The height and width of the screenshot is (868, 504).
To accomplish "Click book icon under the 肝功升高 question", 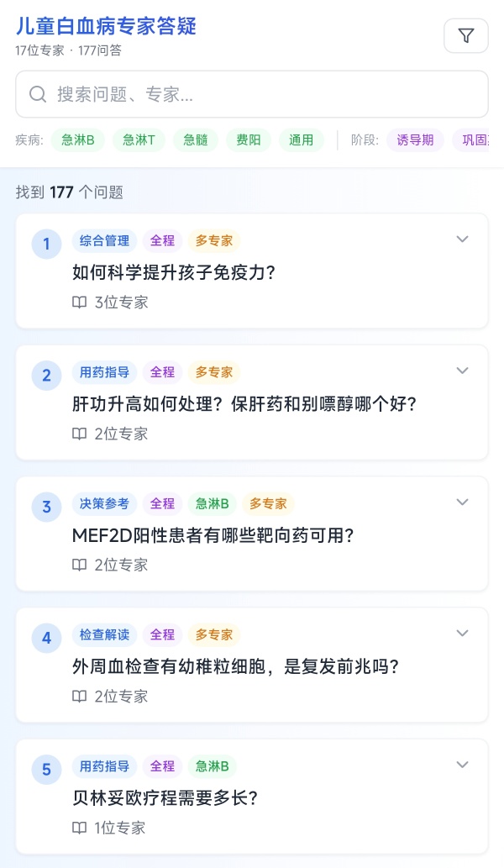I will point(80,434).
